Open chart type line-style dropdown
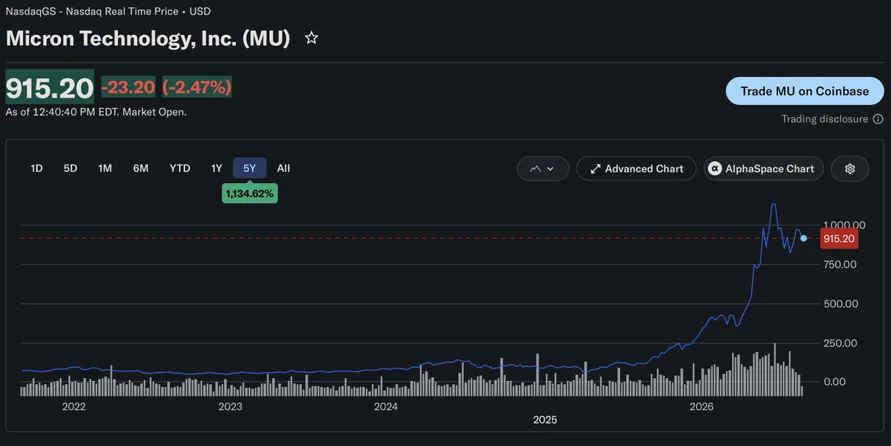Viewport: 891px width, 446px height. 543,169
